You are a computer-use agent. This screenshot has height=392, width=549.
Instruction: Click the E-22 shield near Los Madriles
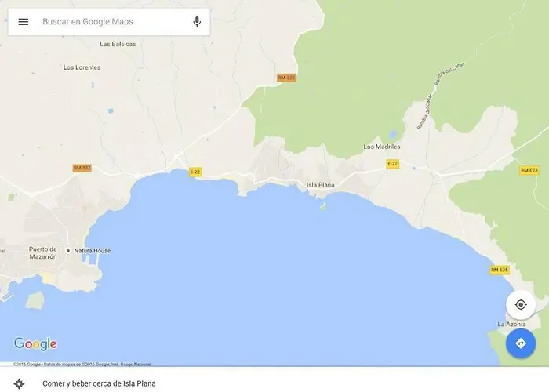coord(393,164)
